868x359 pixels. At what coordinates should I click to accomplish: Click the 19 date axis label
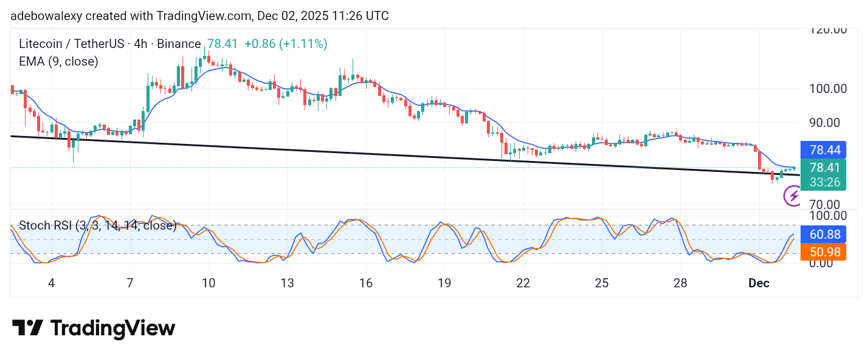444,283
